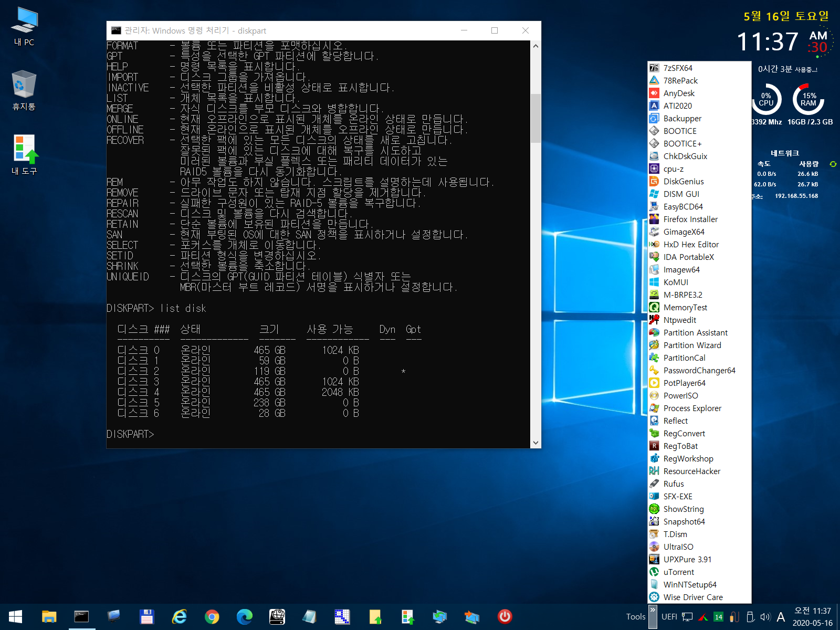Click the network widget refresh icon
The height and width of the screenshot is (630, 840).
pyautogui.click(x=833, y=164)
